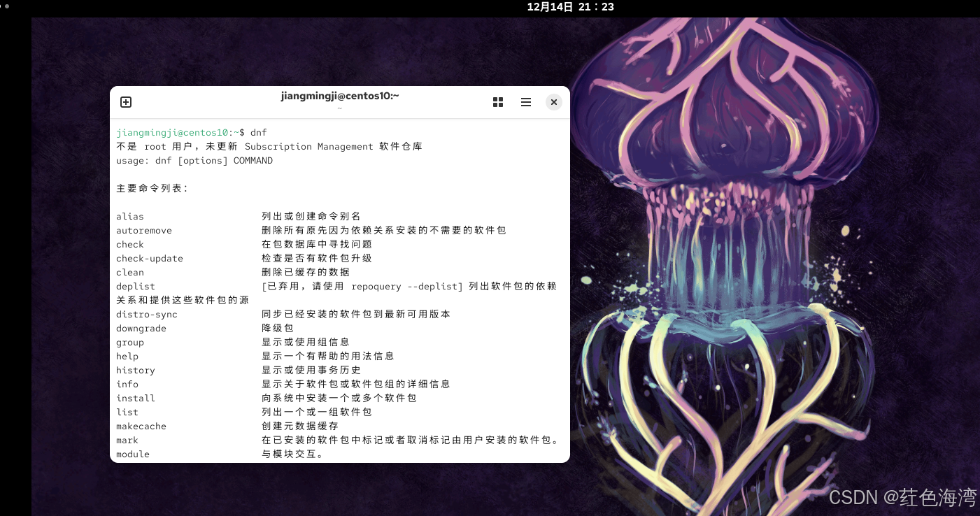Image resolution: width=980 pixels, height=516 pixels.
Task: Click the description 创建元数据缓存
Action: click(300, 426)
